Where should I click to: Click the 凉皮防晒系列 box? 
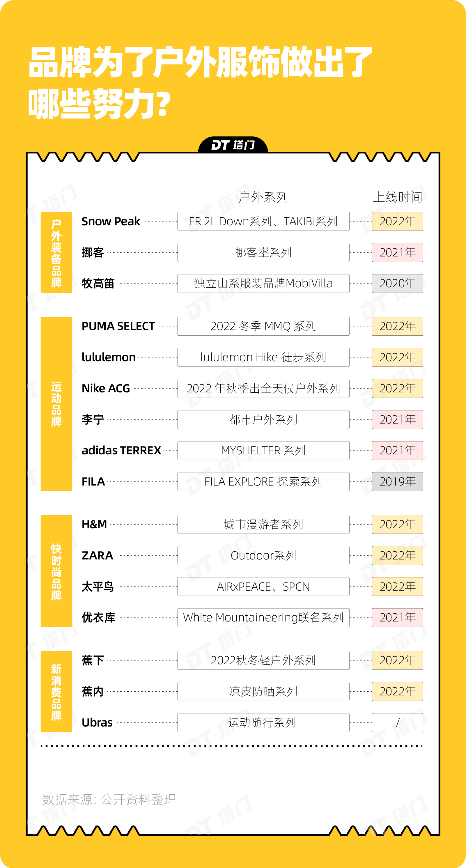tap(263, 691)
